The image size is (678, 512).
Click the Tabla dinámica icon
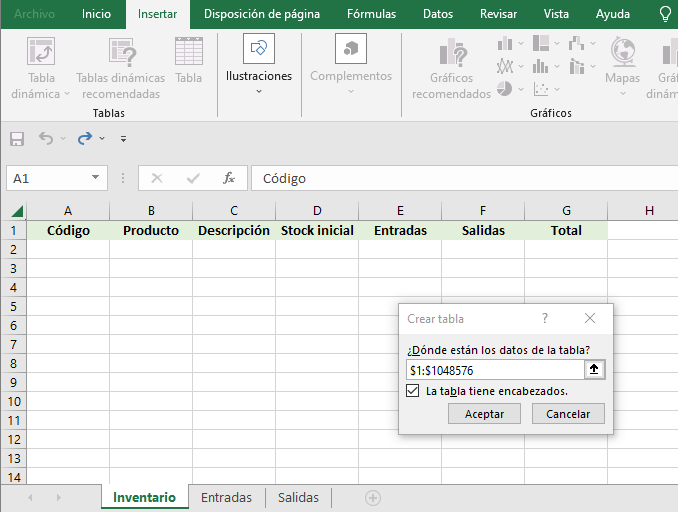pyautogui.click(x=41, y=51)
